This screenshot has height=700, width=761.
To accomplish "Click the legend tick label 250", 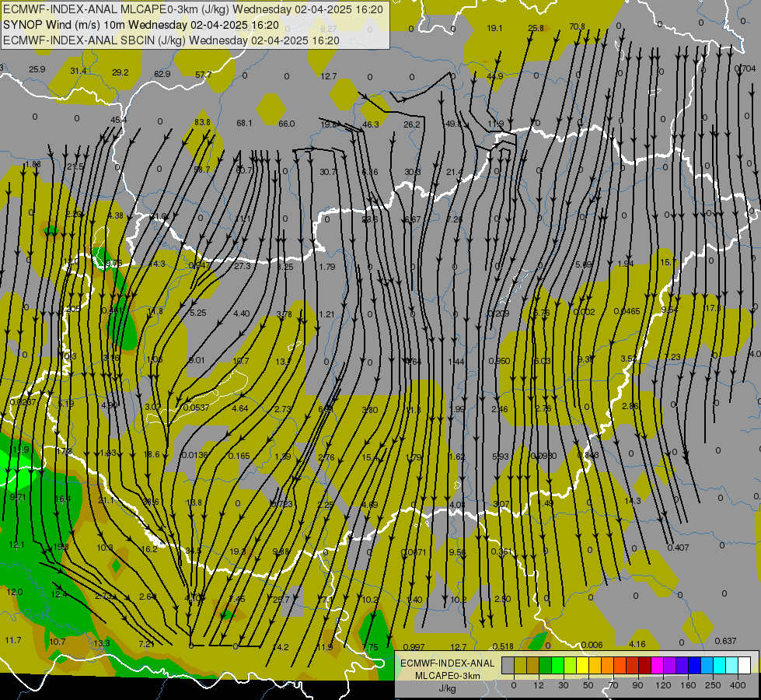I will (x=713, y=685).
